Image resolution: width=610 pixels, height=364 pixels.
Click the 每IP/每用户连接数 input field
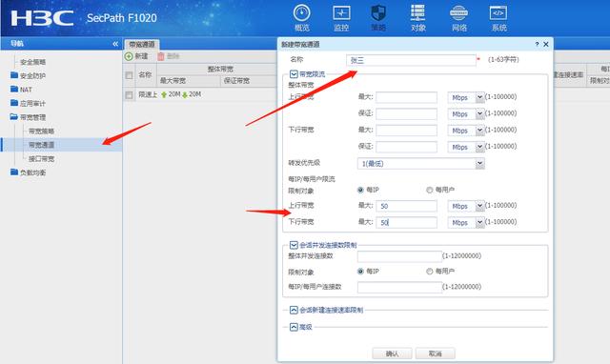click(399, 288)
